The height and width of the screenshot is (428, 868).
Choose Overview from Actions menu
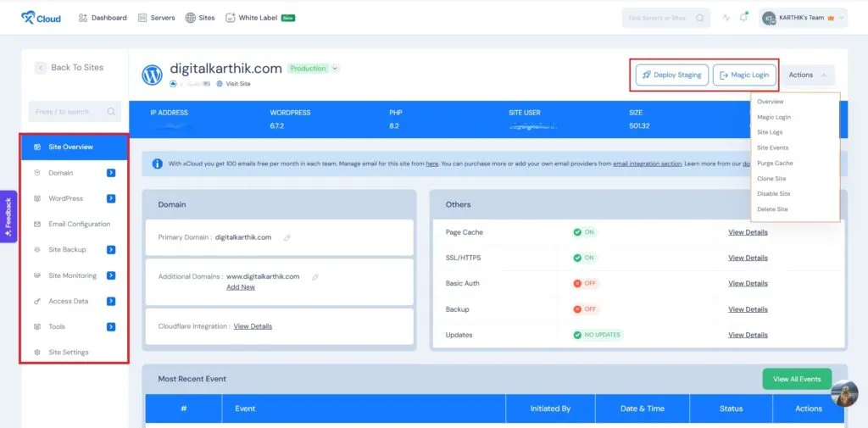(x=771, y=102)
